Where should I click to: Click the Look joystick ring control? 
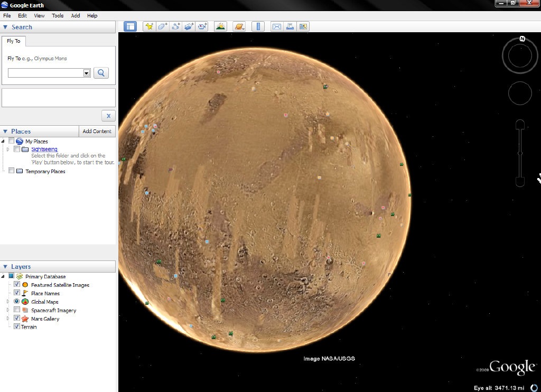(520, 56)
